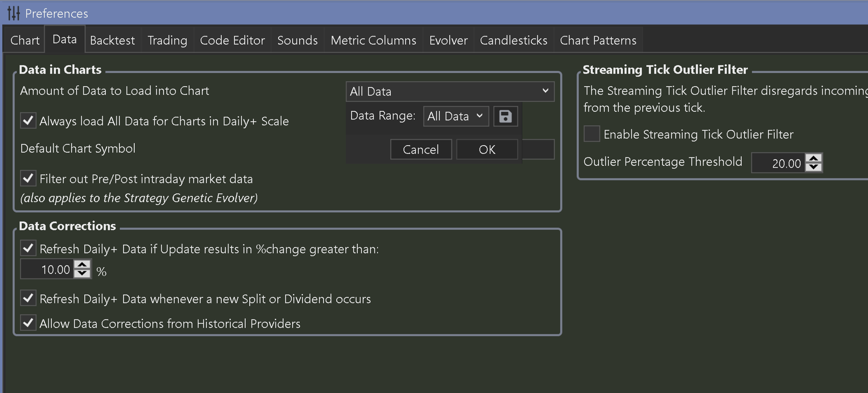Increase the Outlier Percentage Threshold with up arrow
The image size is (868, 393).
[813, 158]
